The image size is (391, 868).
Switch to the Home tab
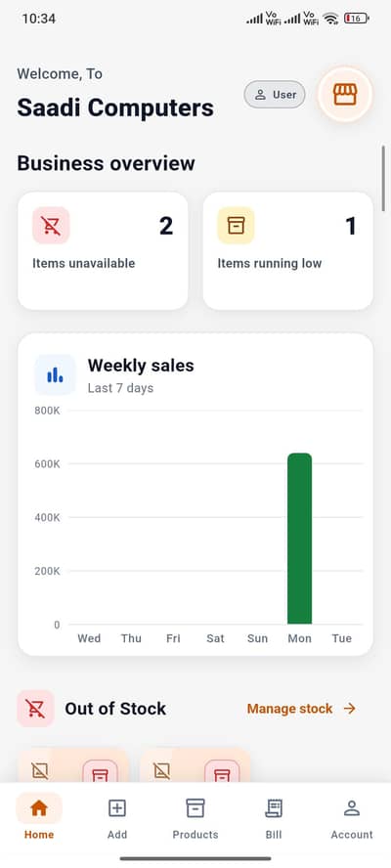point(39,817)
